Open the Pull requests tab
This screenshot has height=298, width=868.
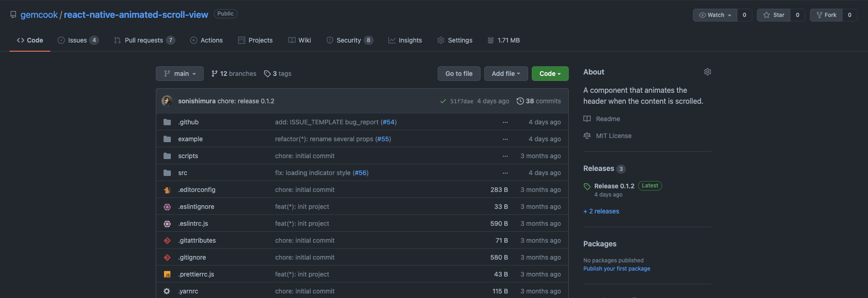click(x=144, y=40)
